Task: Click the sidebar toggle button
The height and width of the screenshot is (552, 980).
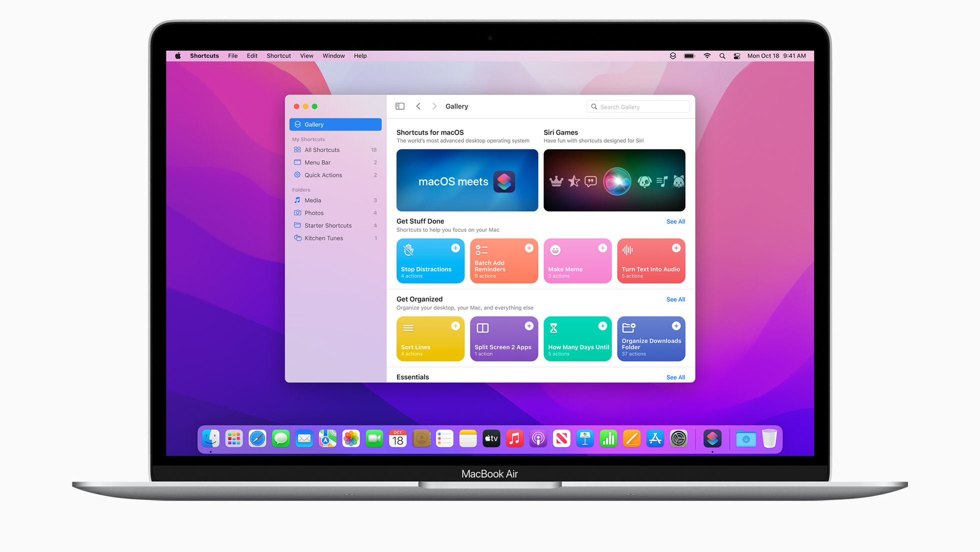Action: click(400, 107)
